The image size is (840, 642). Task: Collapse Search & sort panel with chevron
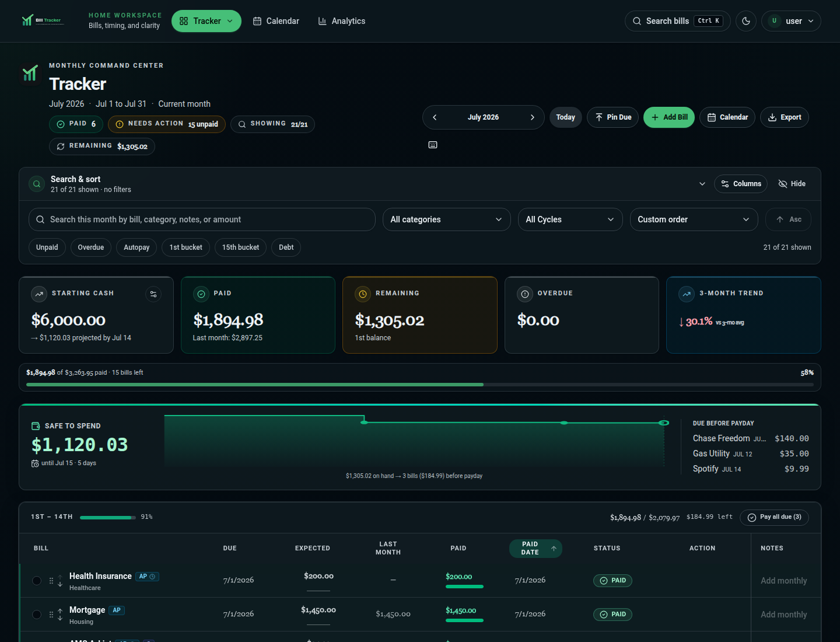tap(702, 184)
